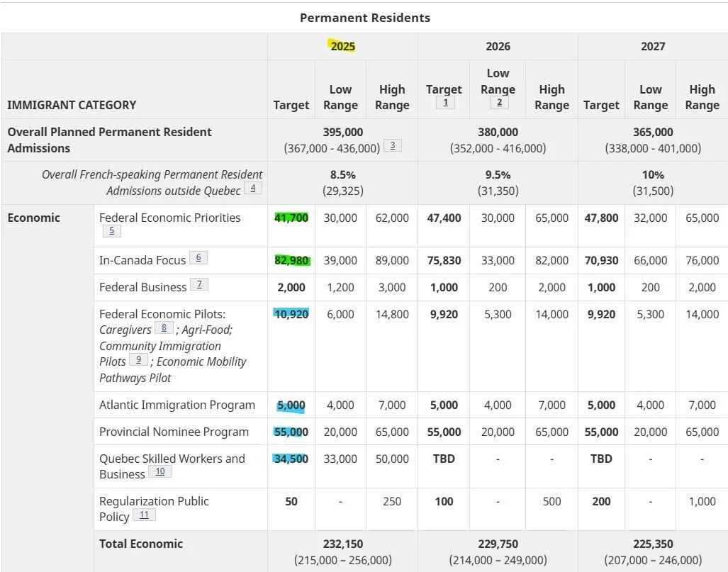Click the Immigrant Category column header
The width and height of the screenshot is (728, 572).
72,105
